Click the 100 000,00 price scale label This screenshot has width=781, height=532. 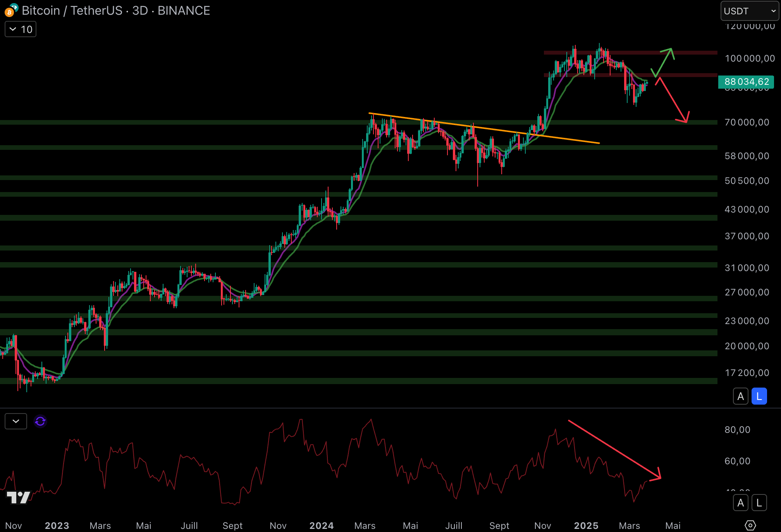pos(749,58)
